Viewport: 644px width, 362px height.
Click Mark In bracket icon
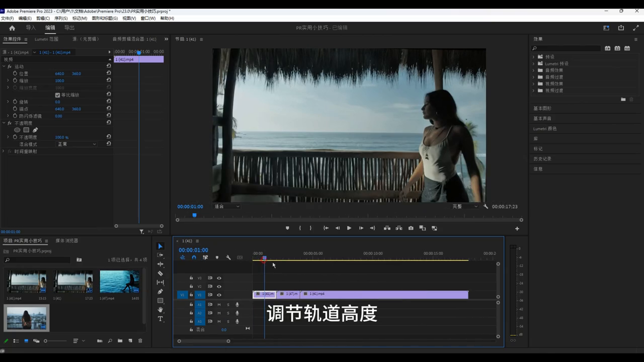tap(300, 228)
